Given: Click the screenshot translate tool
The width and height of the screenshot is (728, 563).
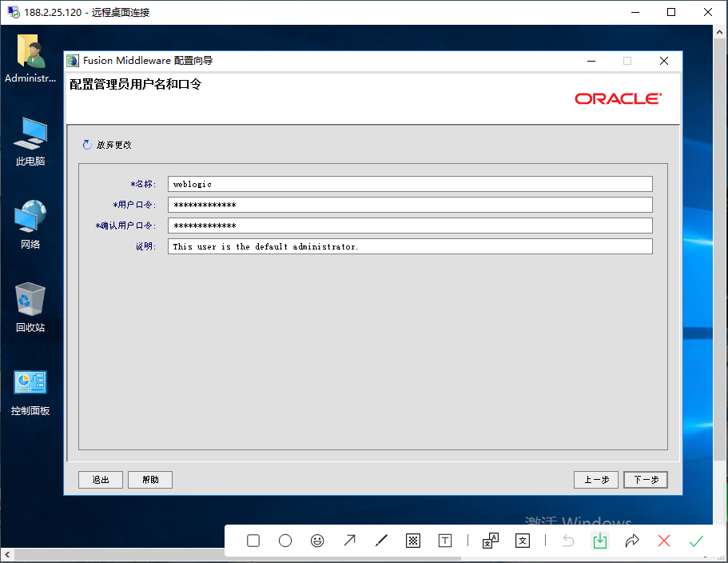Looking at the screenshot, I should click(491, 541).
